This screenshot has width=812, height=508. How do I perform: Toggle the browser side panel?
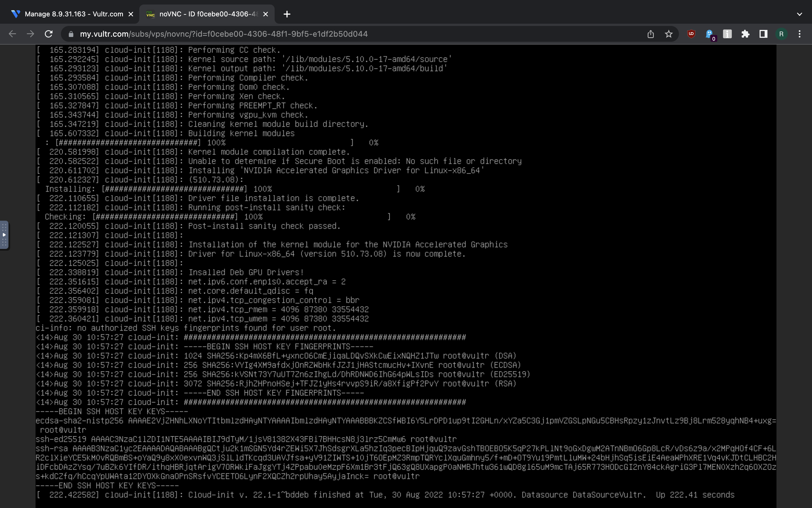coord(763,34)
